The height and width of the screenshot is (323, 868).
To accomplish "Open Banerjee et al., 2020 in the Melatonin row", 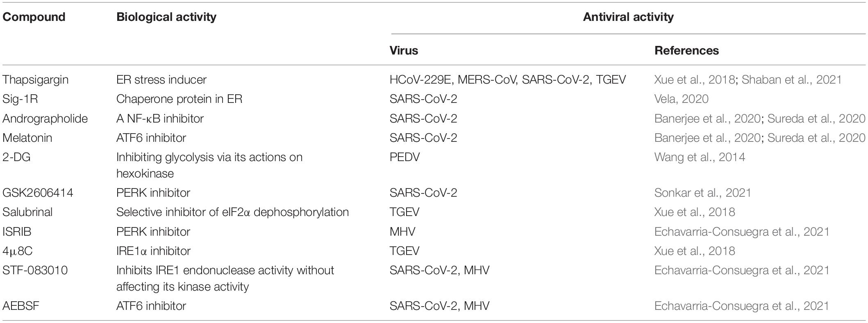I will coord(707,138).
